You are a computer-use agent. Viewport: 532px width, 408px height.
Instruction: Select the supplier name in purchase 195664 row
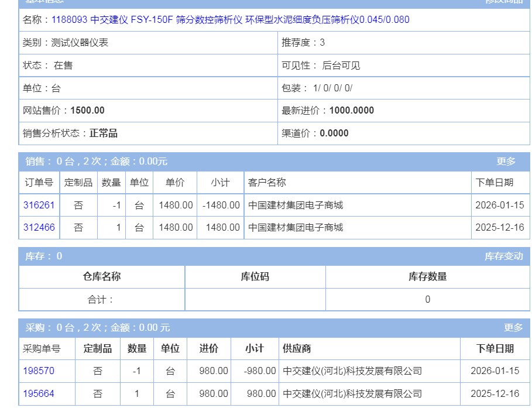click(352, 394)
